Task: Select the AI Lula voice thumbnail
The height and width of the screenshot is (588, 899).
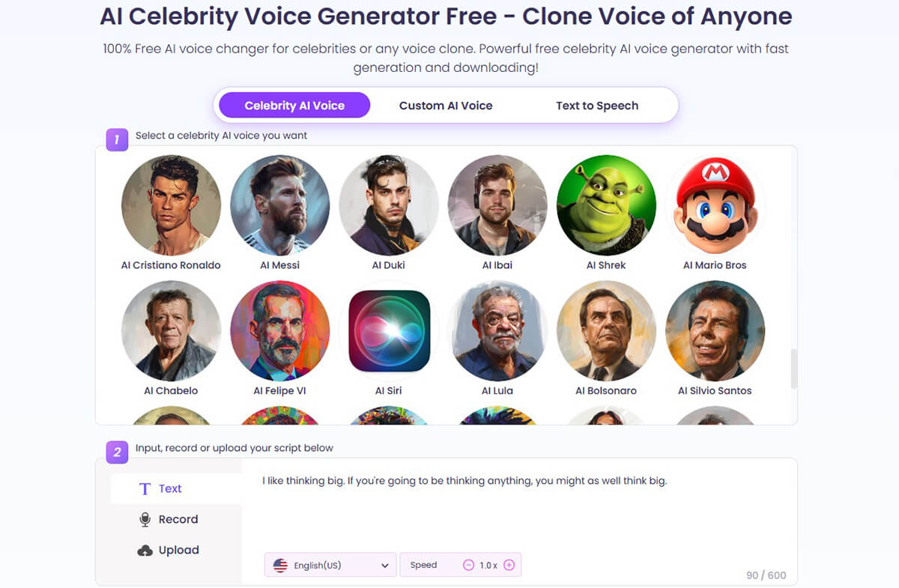Action: 497,330
